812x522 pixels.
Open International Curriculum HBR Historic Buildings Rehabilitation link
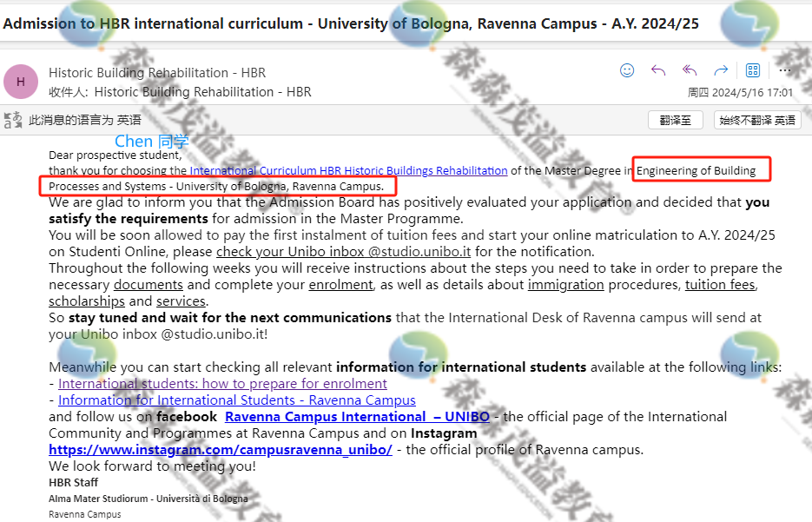[348, 170]
